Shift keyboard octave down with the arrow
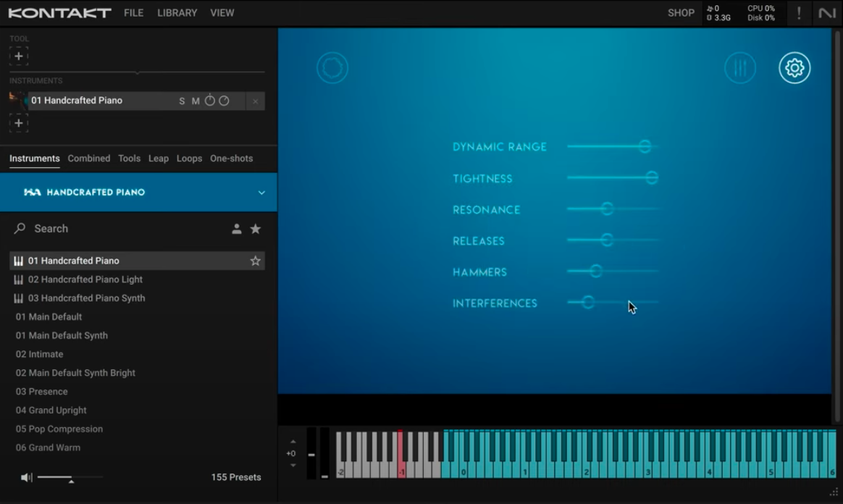Viewport: 843px width, 504px height. [293, 466]
